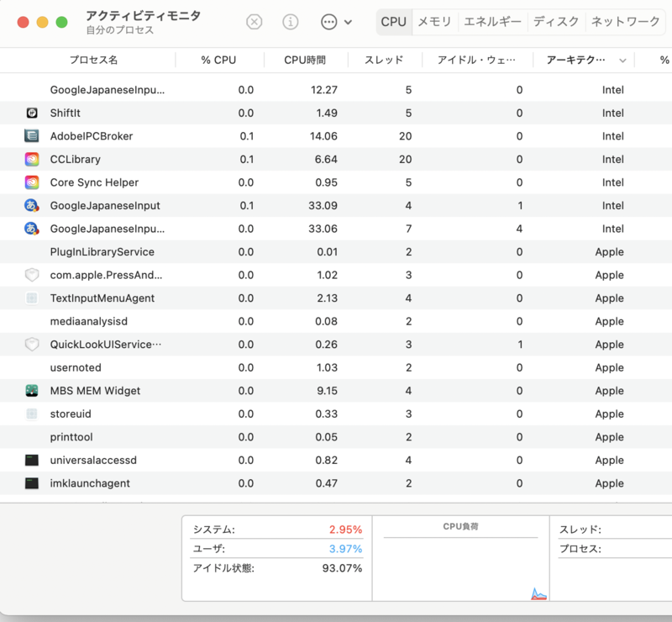The width and height of the screenshot is (672, 622).
Task: Click the CCLibrary Creative Cloud icon
Action: tap(32, 159)
